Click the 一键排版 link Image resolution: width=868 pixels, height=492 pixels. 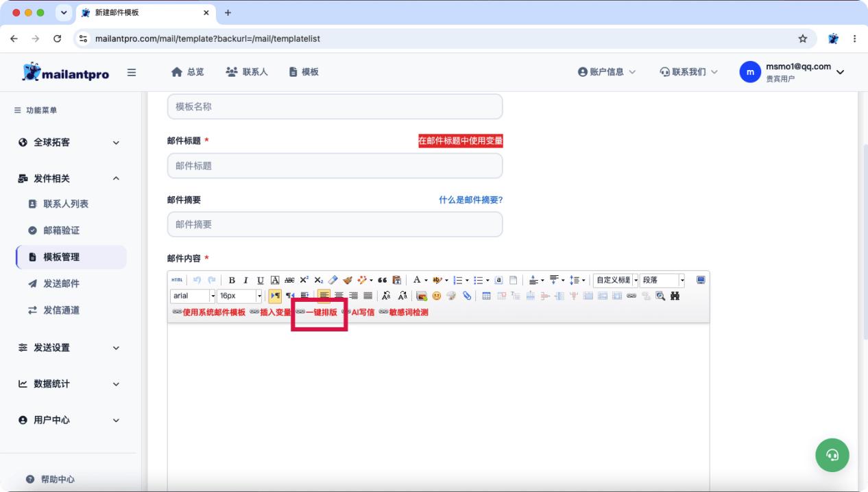click(x=317, y=312)
